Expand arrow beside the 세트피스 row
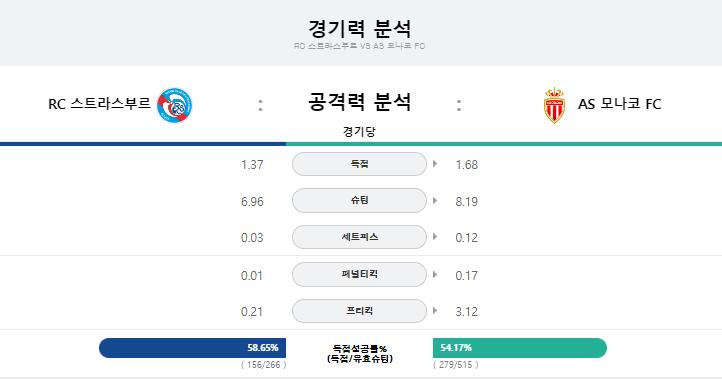This screenshot has height=379, width=722. 435,237
